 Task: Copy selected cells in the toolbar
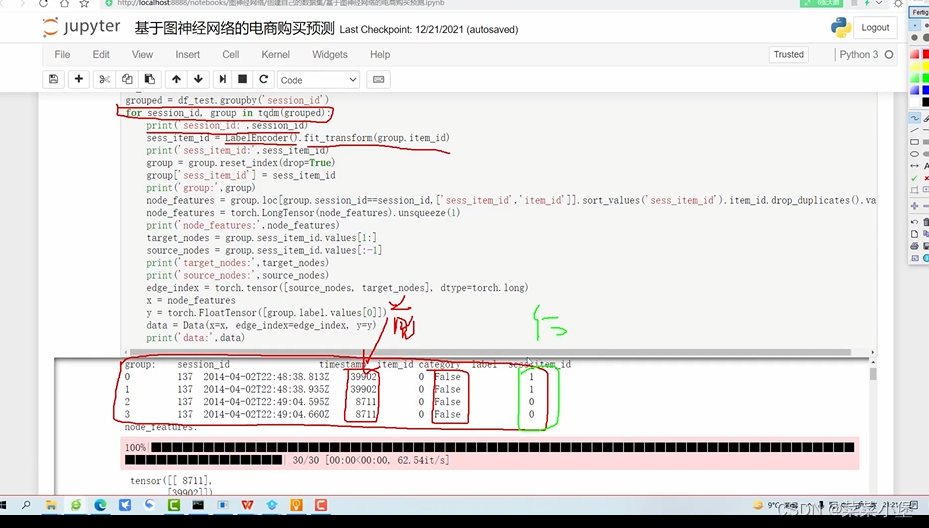coord(127,79)
